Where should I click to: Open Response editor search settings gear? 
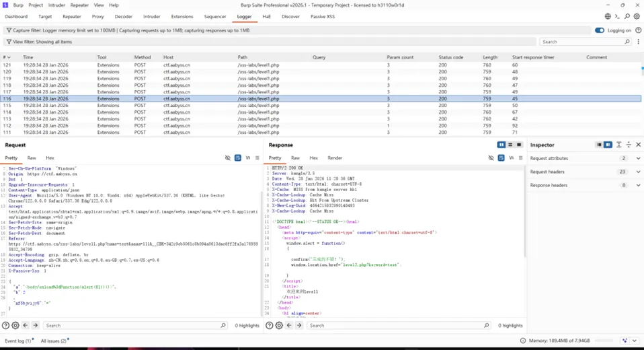[x=279, y=325]
